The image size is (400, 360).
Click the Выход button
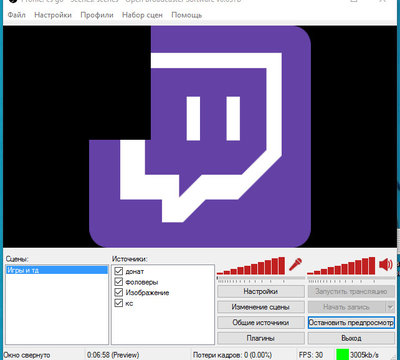(351, 338)
